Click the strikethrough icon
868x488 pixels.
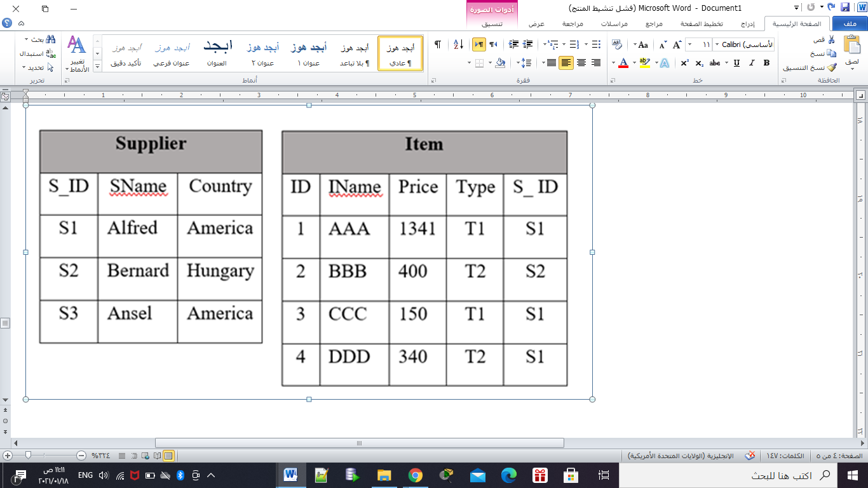point(715,63)
